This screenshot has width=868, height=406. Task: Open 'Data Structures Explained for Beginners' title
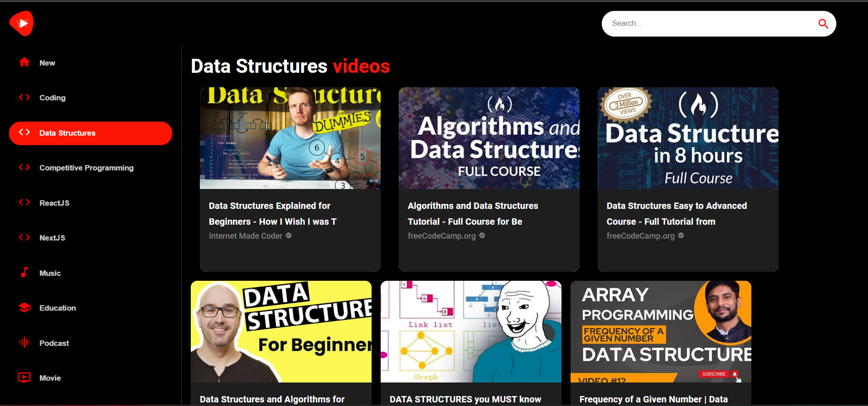pos(273,213)
